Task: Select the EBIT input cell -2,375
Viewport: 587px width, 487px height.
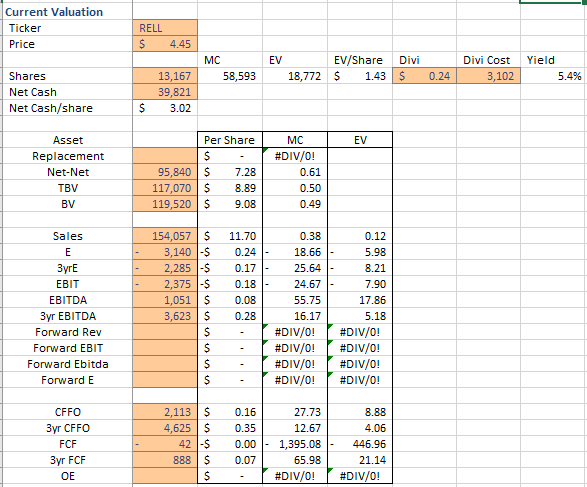Action: [165, 284]
